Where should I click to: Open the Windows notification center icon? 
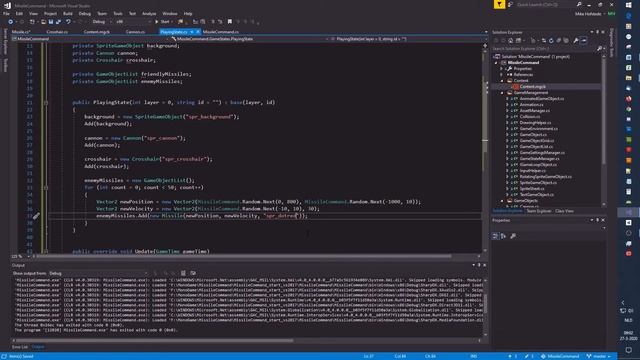point(629,350)
